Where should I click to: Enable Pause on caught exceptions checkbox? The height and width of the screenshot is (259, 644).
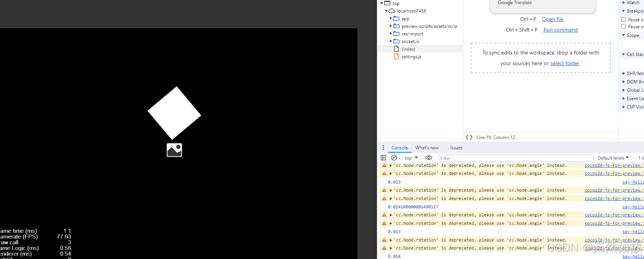[623, 26]
